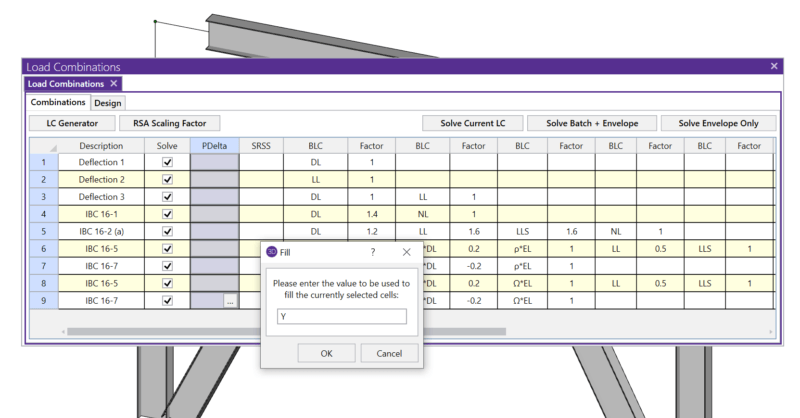
Task: Open the LC Generator
Action: pos(72,123)
